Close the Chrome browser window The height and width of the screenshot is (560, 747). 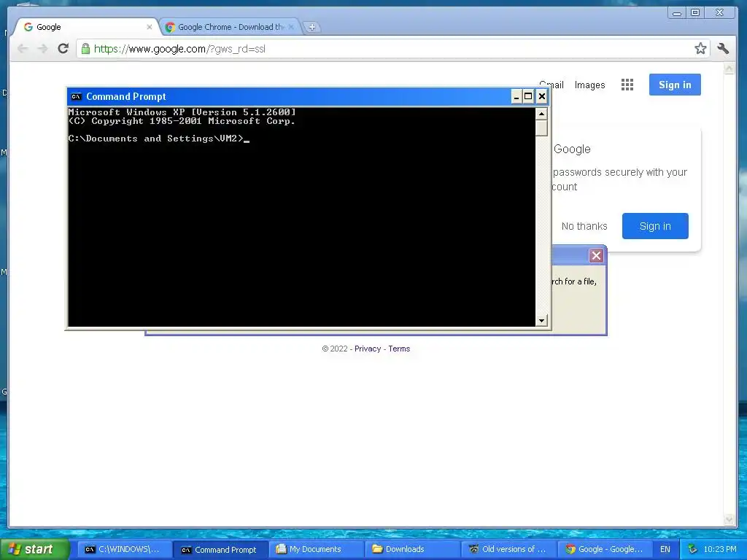[x=719, y=13]
